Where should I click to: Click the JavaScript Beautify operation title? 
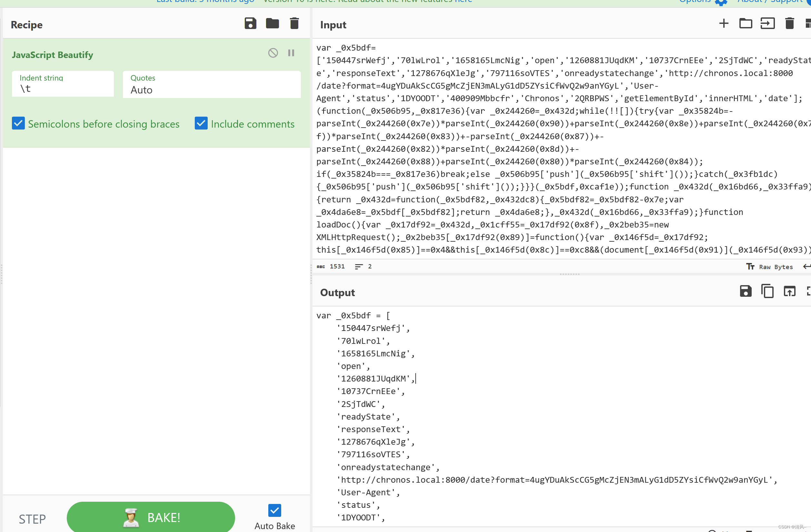pos(53,55)
